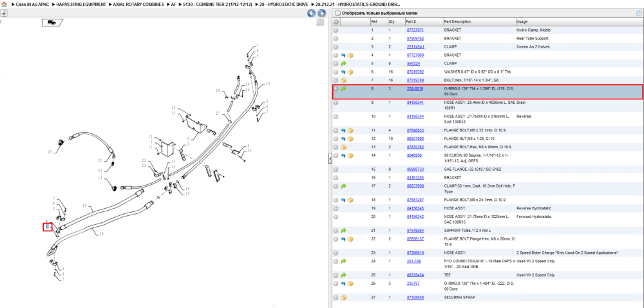Image resolution: width=644 pixels, height=308 pixels.
Task: Click the blue arrow on WASHER 87019792 row
Action: (343, 72)
